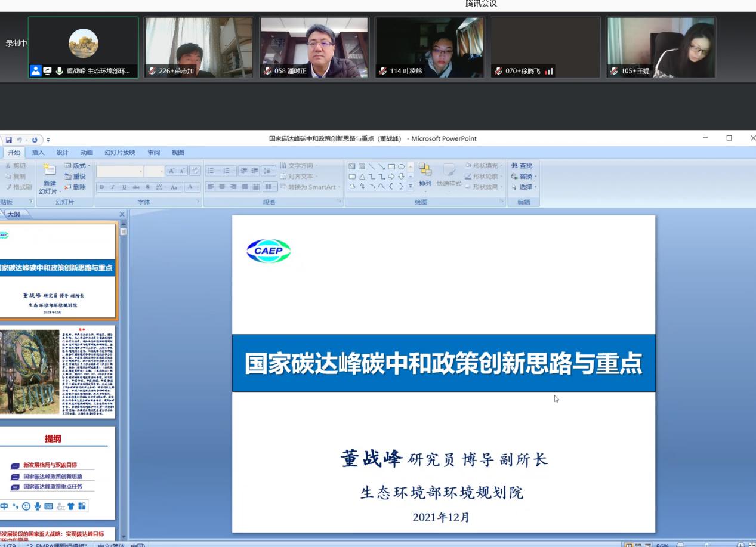Image resolution: width=756 pixels, height=547 pixels.
Task: Toggle Underline formatting button
Action: pos(124,187)
